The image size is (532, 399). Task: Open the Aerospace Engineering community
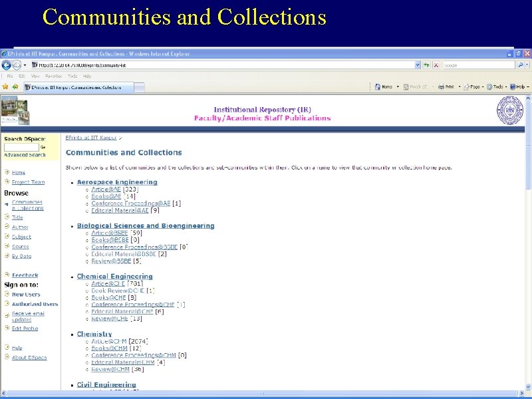coord(117,182)
